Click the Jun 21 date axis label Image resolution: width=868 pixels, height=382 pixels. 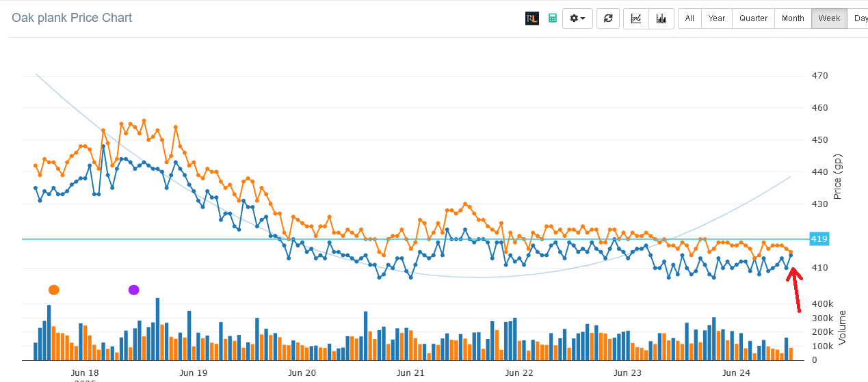[410, 373]
